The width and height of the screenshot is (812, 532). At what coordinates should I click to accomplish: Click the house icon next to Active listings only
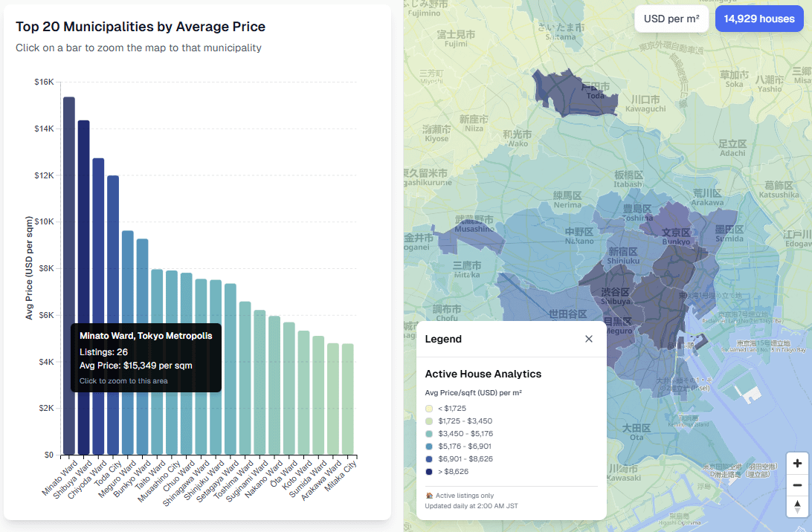[x=429, y=493]
